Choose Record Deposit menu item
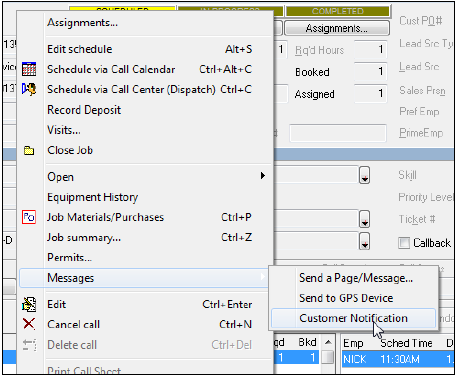456x376 pixels. pyautogui.click(x=146, y=110)
